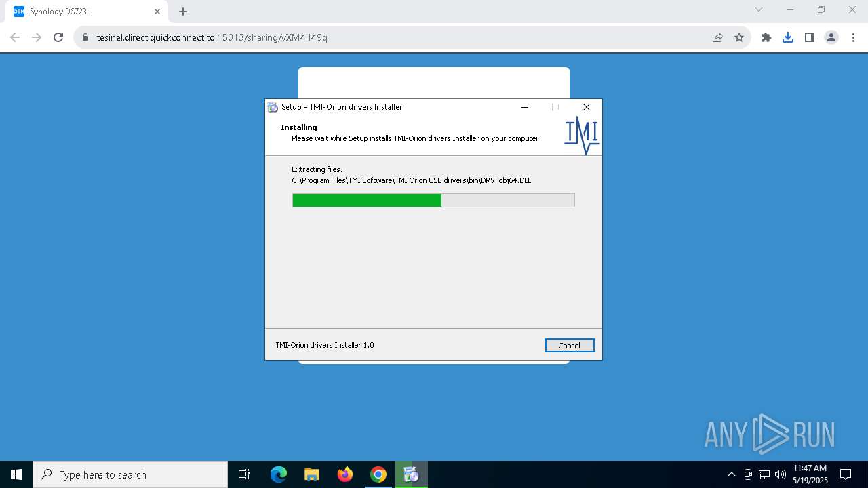The image size is (868, 488).
Task: Reload the current page
Action: tap(58, 37)
